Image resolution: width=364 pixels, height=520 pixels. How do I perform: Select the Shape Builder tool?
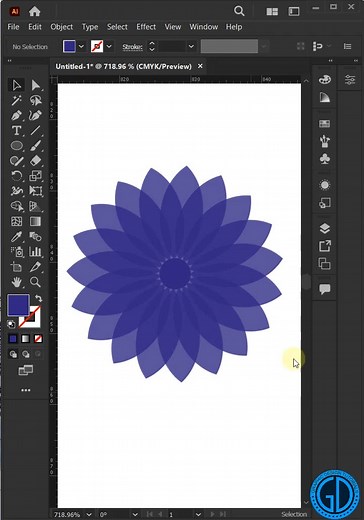click(16, 206)
